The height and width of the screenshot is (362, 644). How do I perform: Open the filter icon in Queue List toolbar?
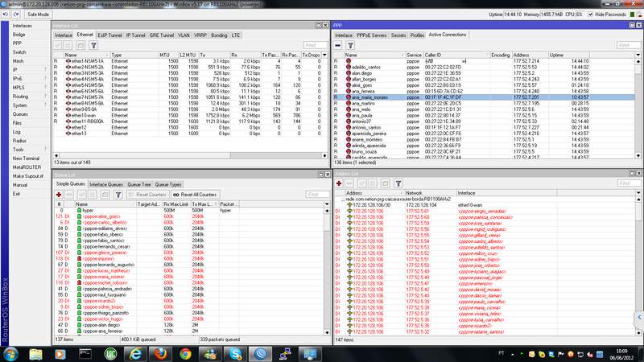click(118, 195)
